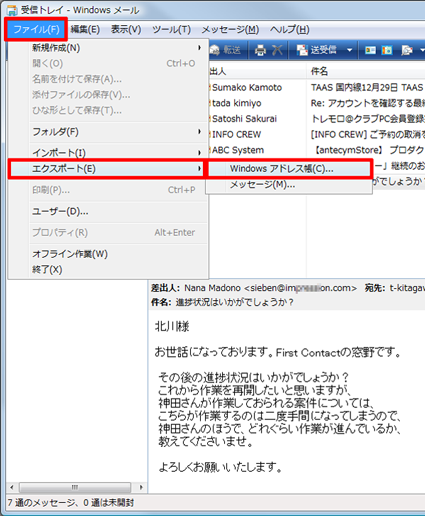The image size is (425, 516).
Task: Open the '【antecymStore】 プロダク' message
Action: [x=368, y=150]
